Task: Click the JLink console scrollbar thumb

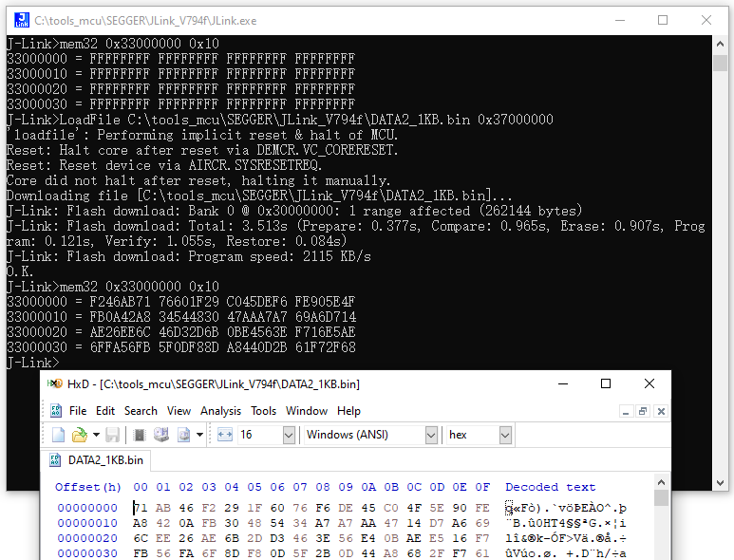Action: [720, 64]
